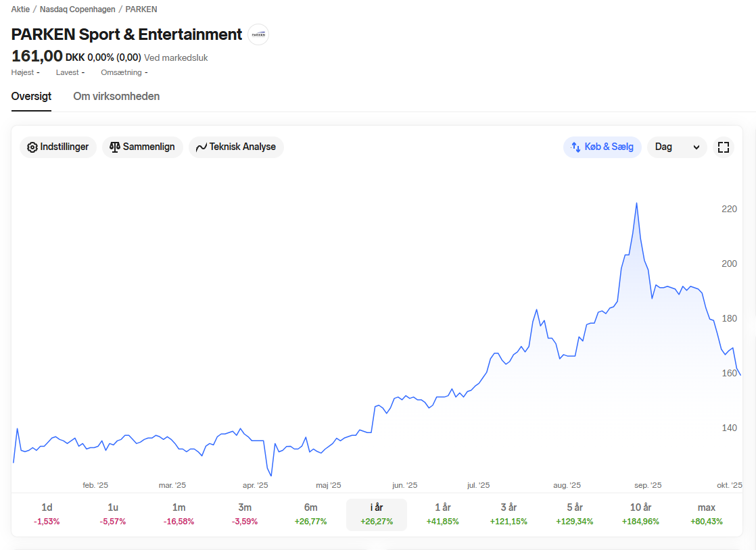Switch to Om virksomheden tab
The height and width of the screenshot is (550, 756).
tap(116, 97)
